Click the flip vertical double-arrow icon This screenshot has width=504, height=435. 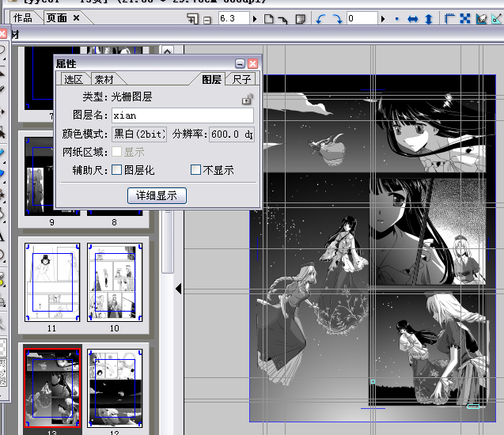click(x=426, y=18)
